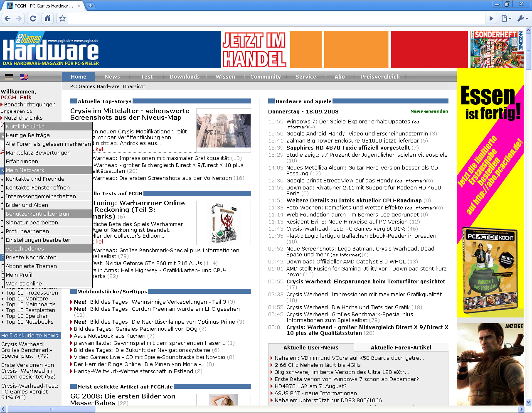The image size is (532, 413).
Task: Switch to Aktuelle User-News tab
Action: pos(311,348)
